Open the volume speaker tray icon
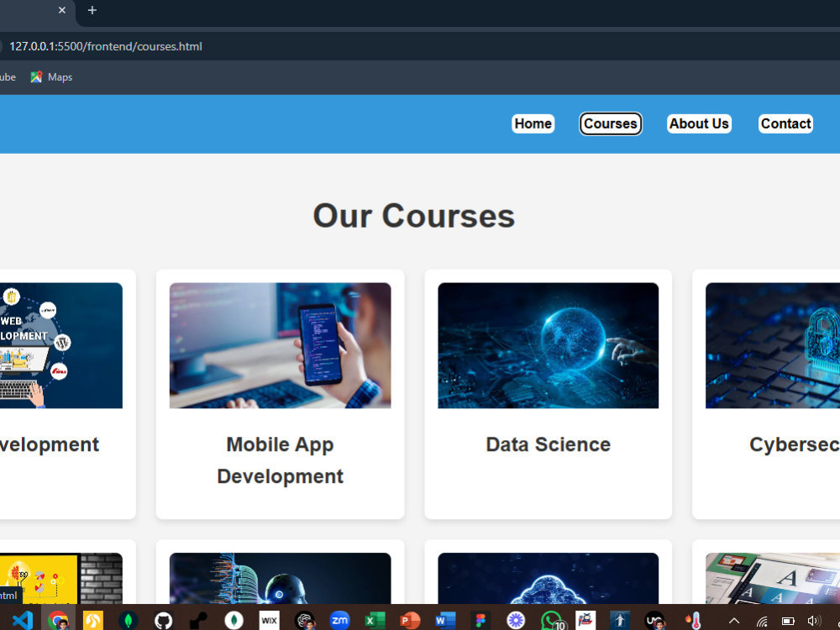 pos(814,622)
